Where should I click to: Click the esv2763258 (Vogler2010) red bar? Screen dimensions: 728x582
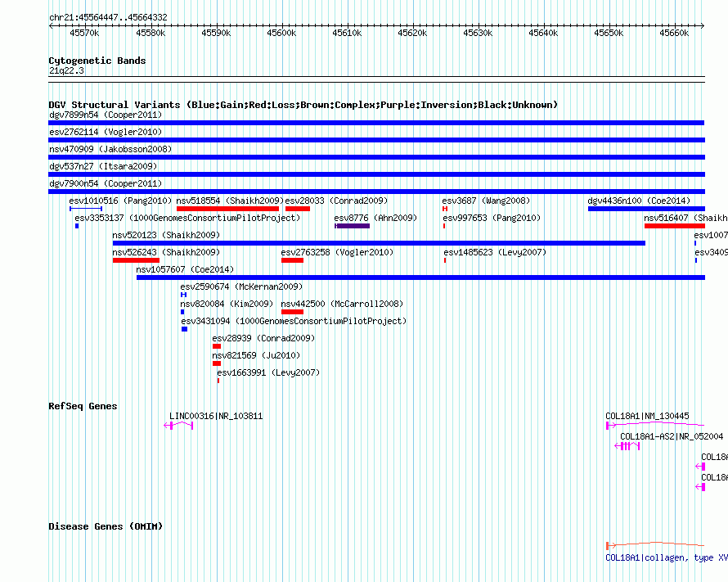pos(293,260)
